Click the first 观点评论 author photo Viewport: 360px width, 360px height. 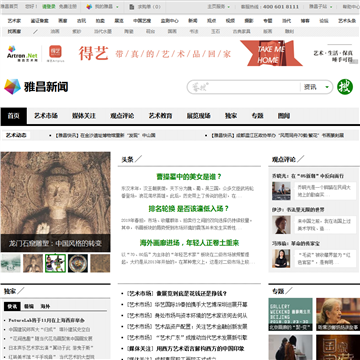pos(281,191)
